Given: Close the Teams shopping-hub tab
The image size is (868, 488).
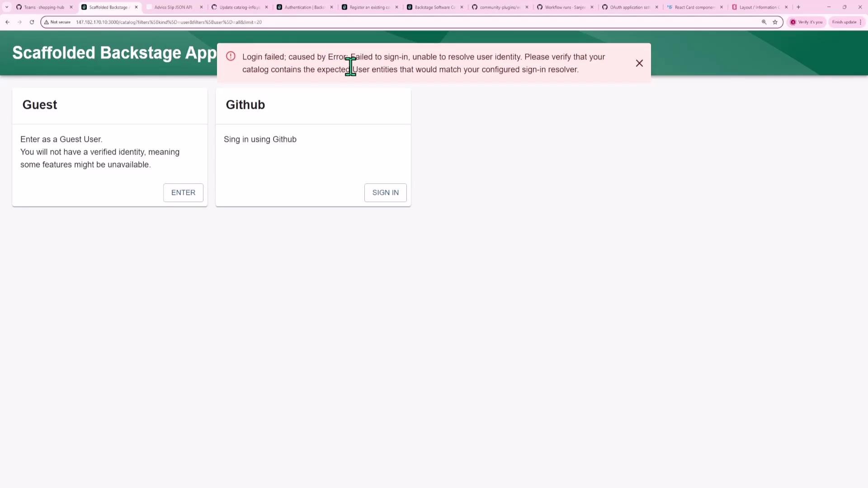Looking at the screenshot, I should point(71,7).
